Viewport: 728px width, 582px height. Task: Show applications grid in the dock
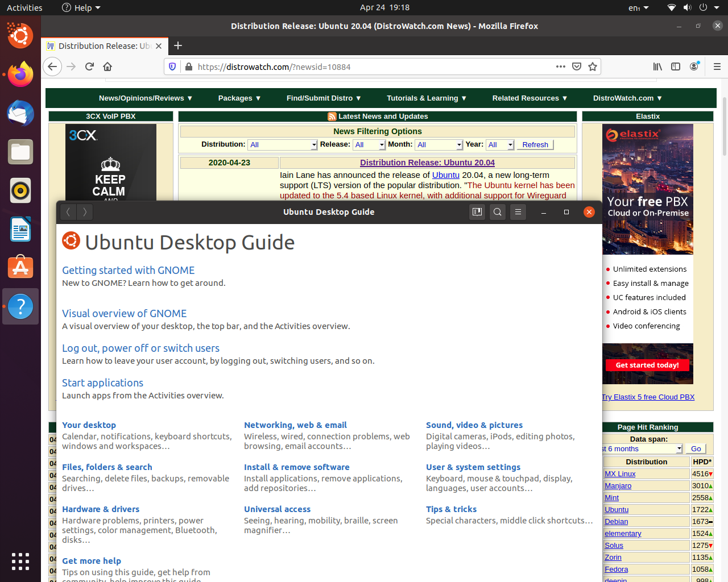20,561
